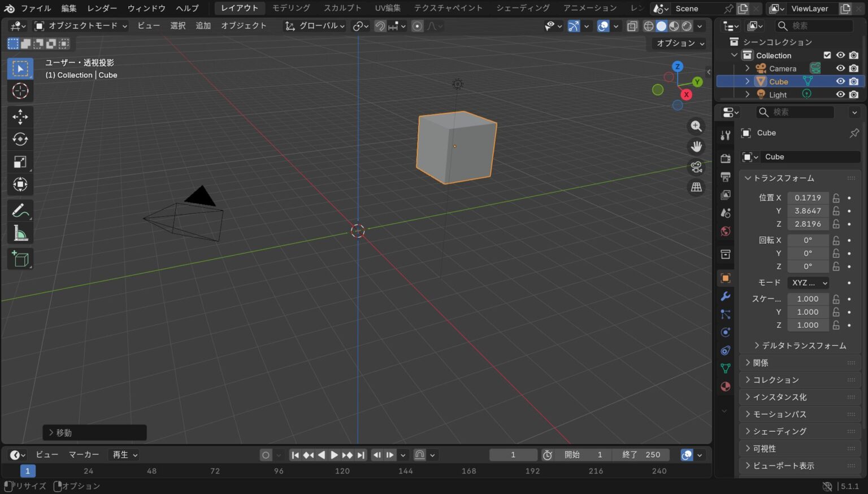Open the Object Data mesh tab

point(726,368)
